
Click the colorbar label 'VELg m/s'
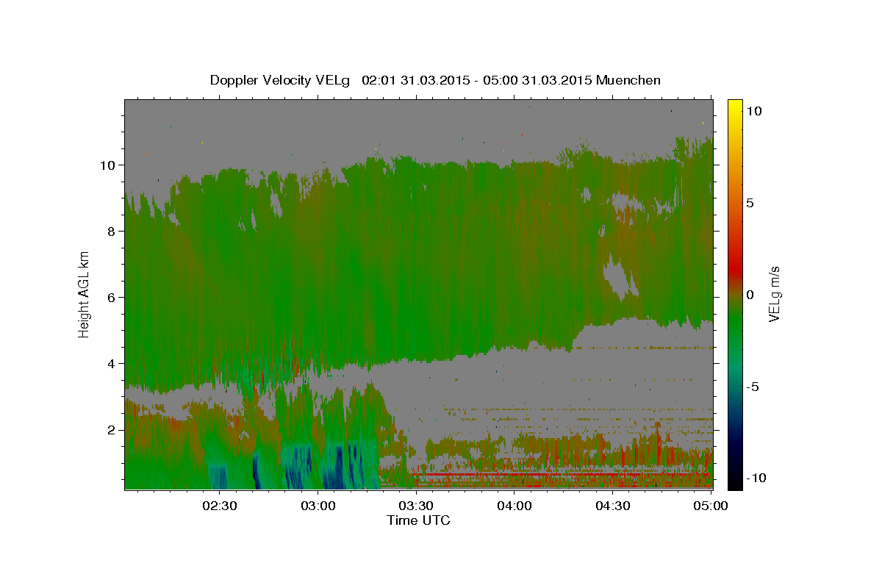[775, 294]
